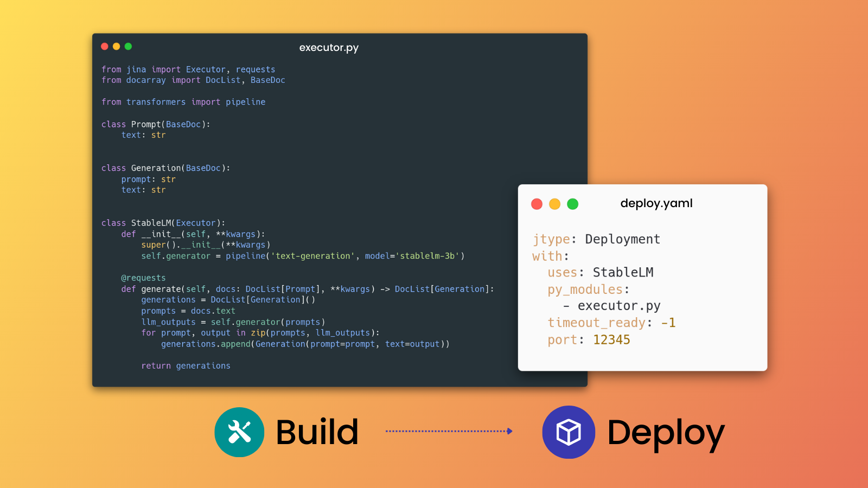Click 'from jina import Executor, requests' line
Screen dimensions: 868x488
pyautogui.click(x=188, y=69)
